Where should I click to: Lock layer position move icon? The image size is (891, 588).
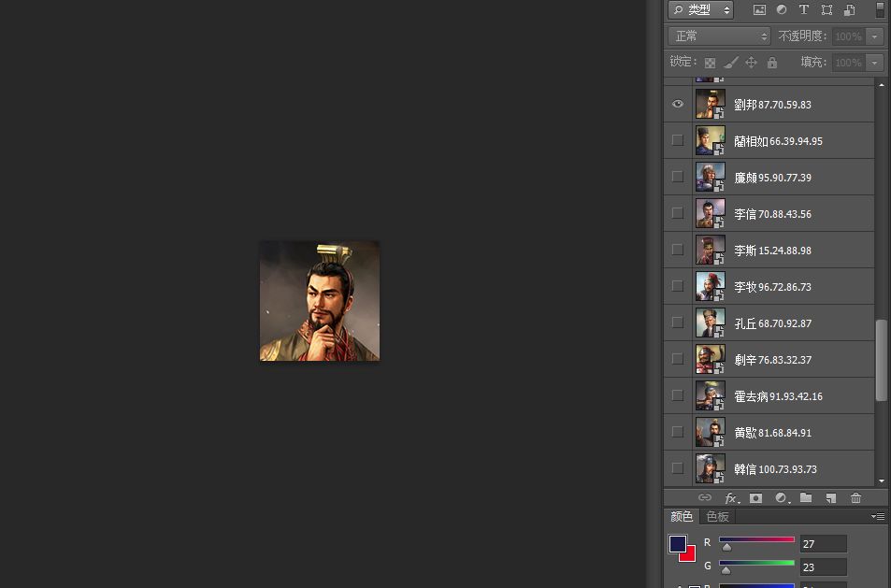751,63
